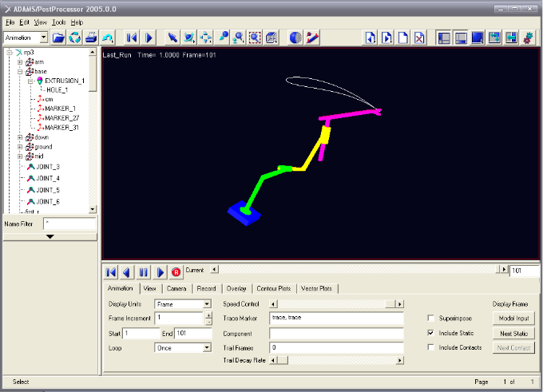Viewport: 543px width, 392px height.
Task: Open the Display Units dropdown
Action: pos(207,304)
